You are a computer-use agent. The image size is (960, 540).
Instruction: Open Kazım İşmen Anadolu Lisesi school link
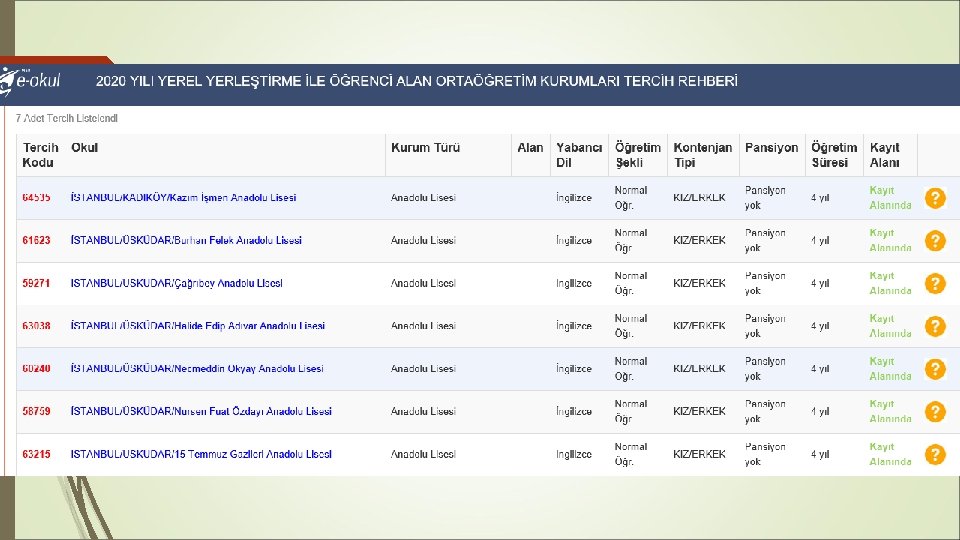tap(183, 198)
